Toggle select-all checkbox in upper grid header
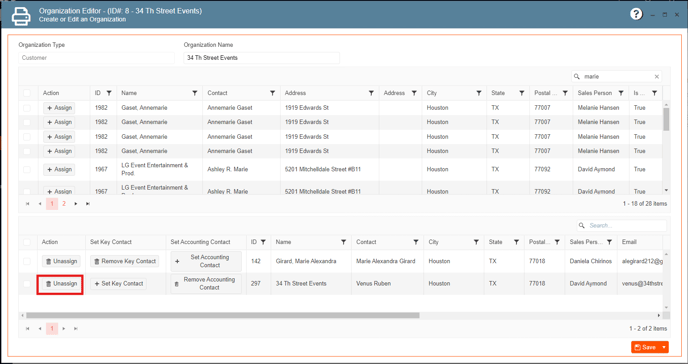This screenshot has height=364, width=688. tap(27, 93)
